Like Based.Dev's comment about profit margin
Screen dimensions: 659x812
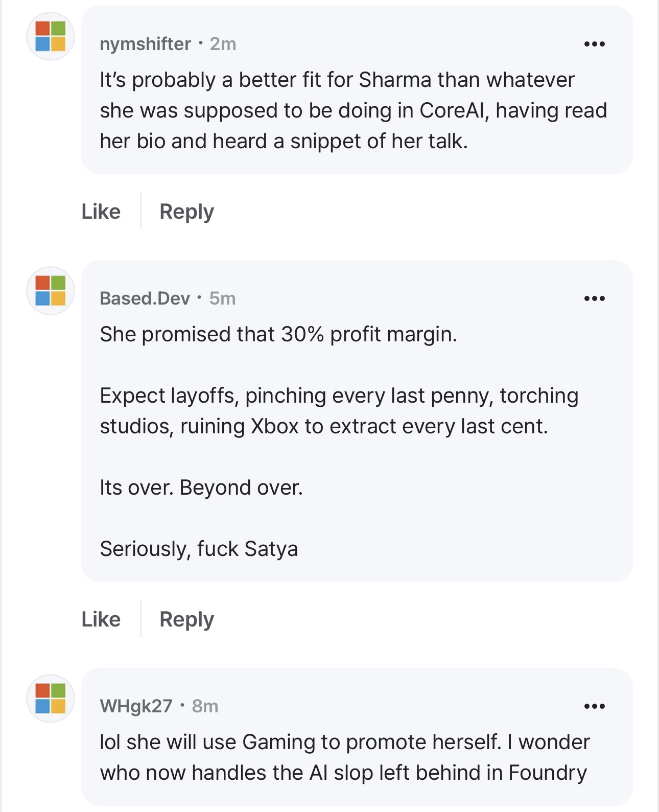[101, 619]
